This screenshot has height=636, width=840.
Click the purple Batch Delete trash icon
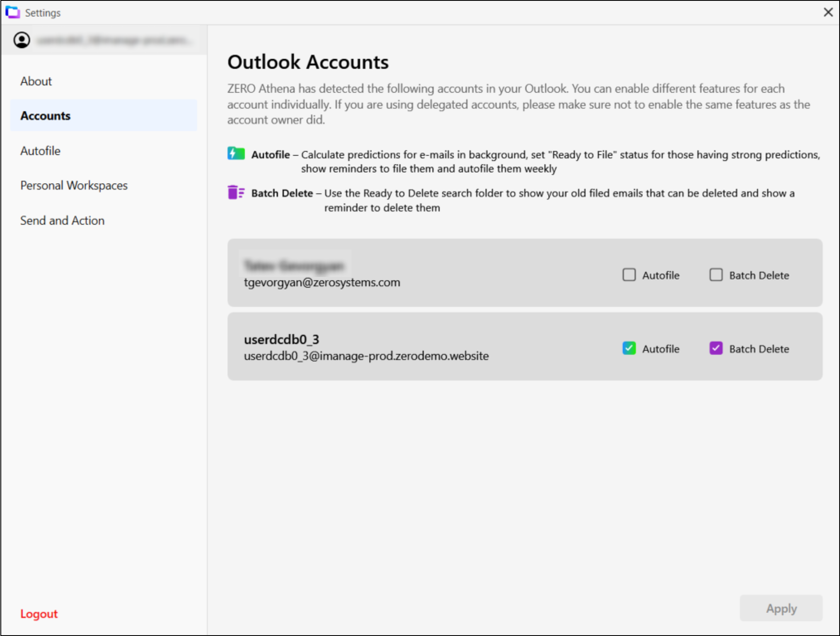coord(236,192)
